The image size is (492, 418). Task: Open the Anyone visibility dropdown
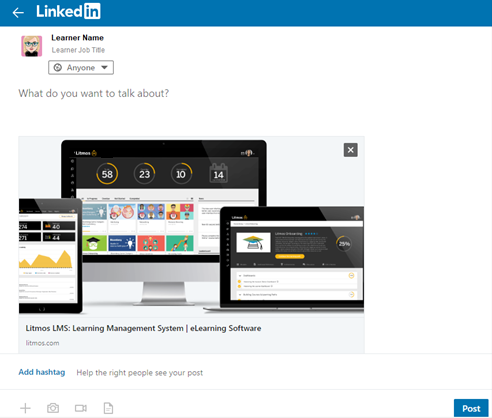(x=81, y=68)
